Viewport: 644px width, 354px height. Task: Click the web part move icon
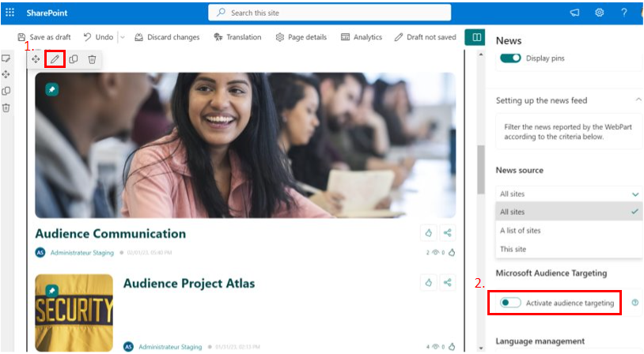pyautogui.click(x=36, y=59)
